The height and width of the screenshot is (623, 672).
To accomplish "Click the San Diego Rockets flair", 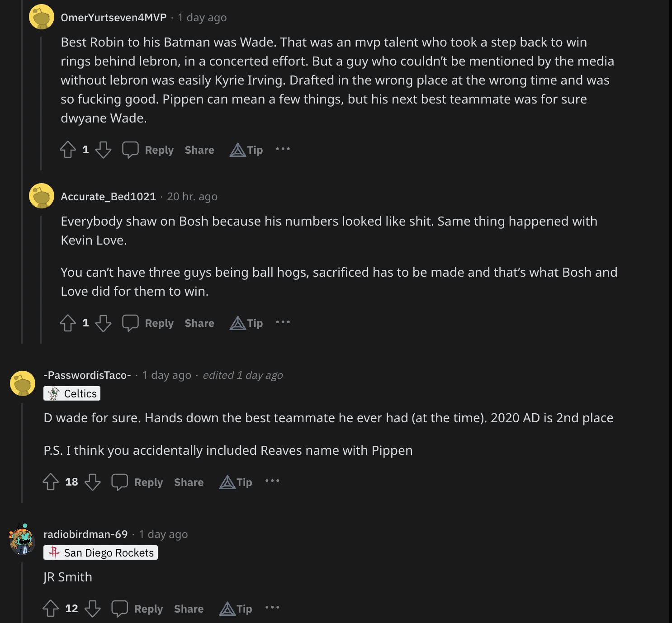I will (x=100, y=553).
